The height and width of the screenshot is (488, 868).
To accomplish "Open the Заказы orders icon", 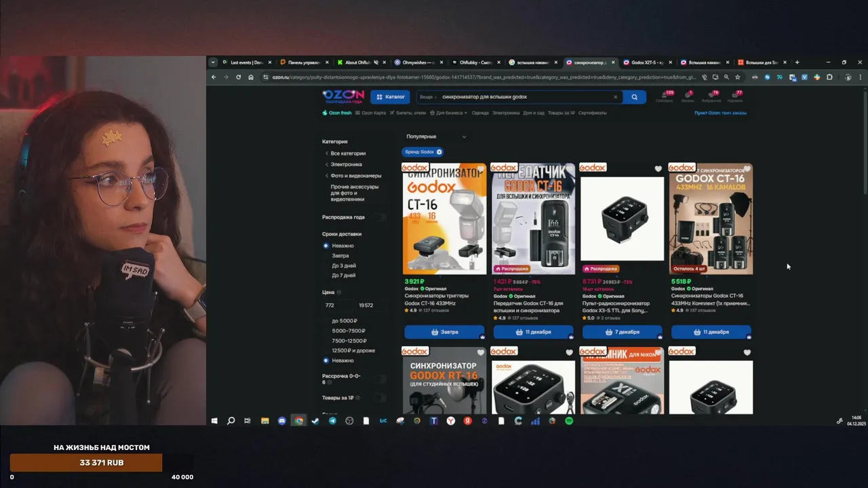I will 688,96.
